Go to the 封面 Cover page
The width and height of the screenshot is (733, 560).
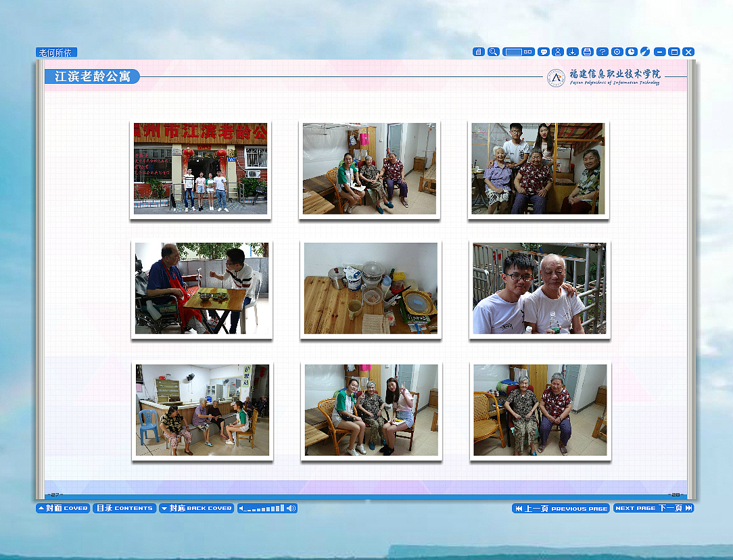point(63,508)
